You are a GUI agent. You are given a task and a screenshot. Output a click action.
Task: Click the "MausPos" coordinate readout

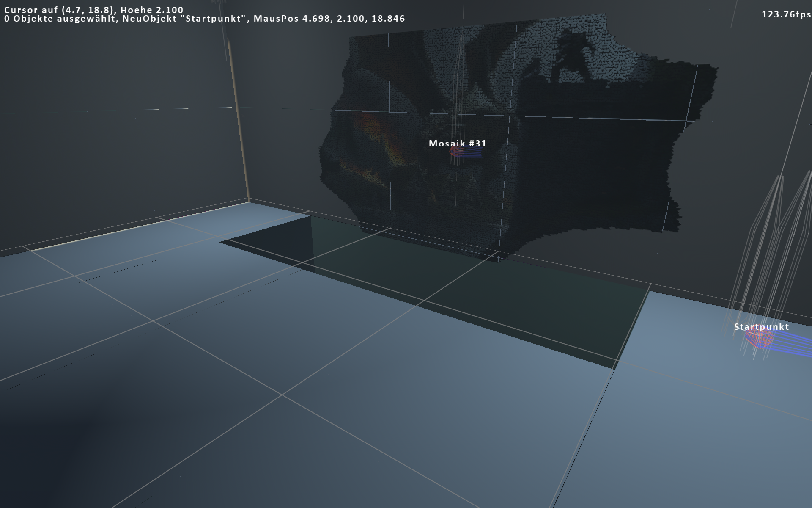pos(329,19)
